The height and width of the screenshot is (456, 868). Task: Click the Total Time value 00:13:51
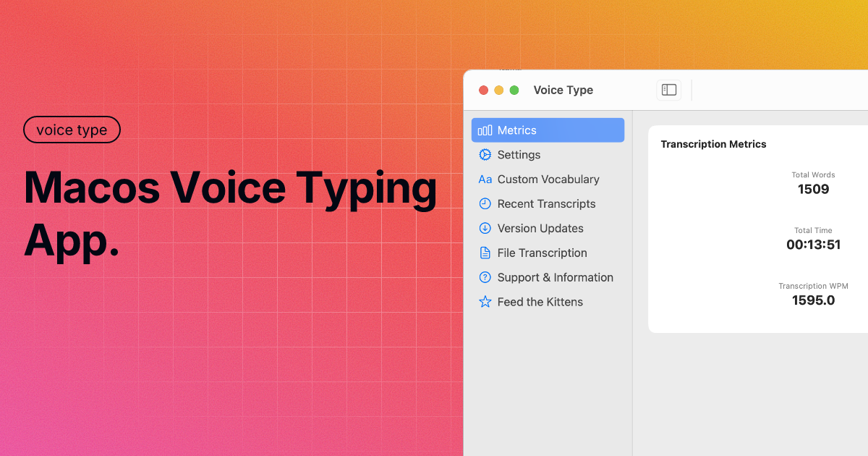point(813,245)
